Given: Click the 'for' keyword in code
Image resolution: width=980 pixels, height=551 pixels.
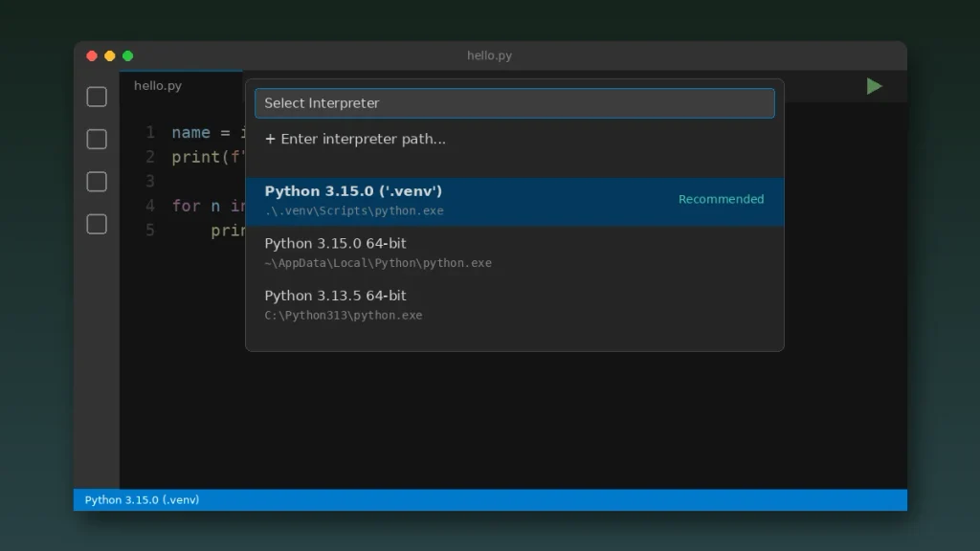Looking at the screenshot, I should point(187,206).
